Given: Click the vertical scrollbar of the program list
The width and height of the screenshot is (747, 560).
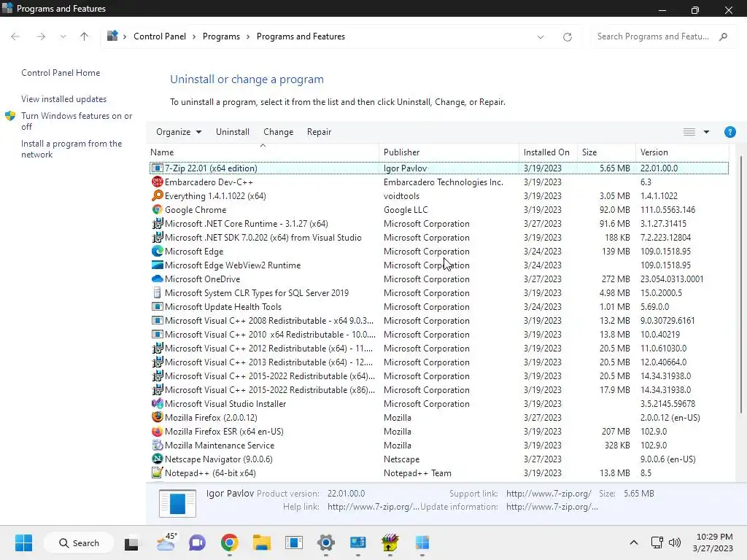Looking at the screenshot, I should click(x=740, y=284).
